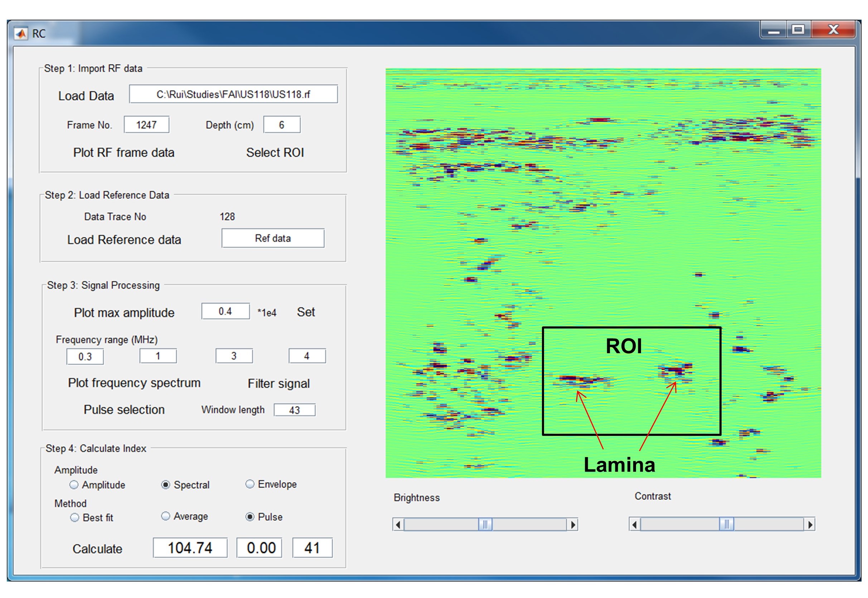Click the "Step 4: Calculate Index" title
Image resolution: width=868 pixels, height=598 pixels.
[96, 448]
